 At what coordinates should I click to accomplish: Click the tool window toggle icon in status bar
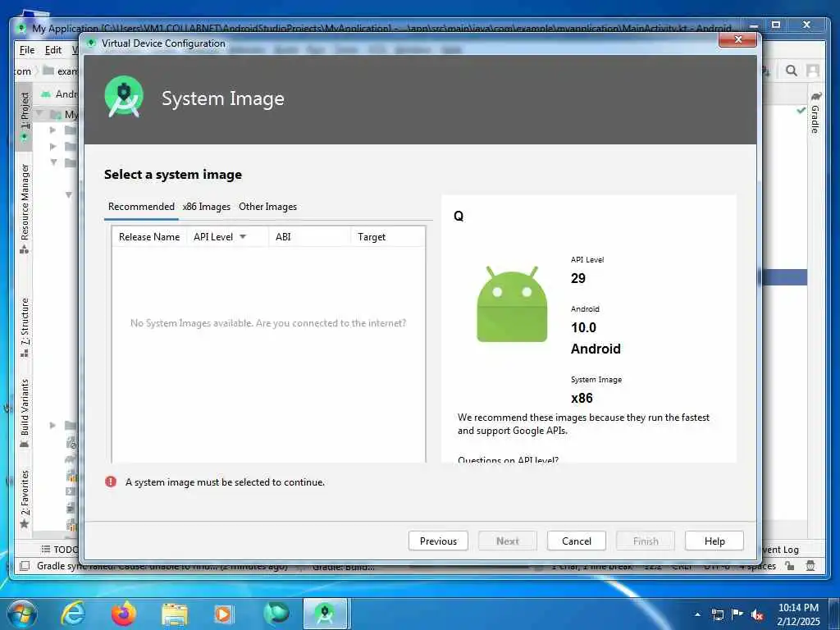pyautogui.click(x=25, y=566)
